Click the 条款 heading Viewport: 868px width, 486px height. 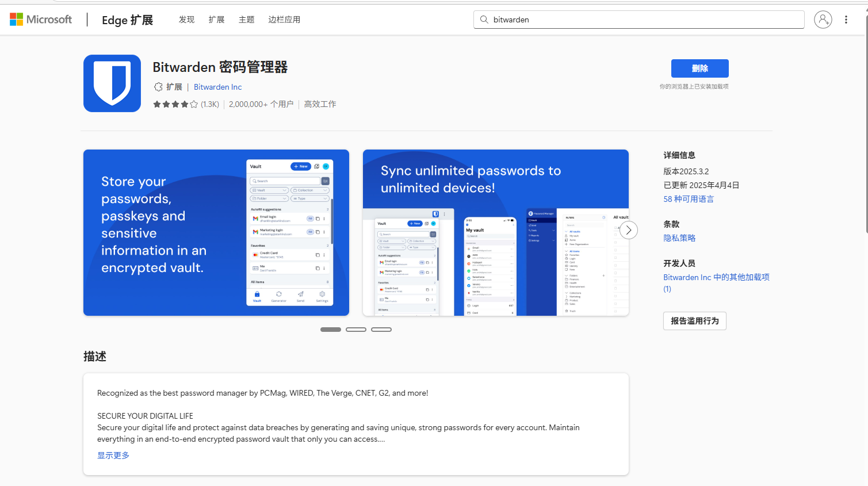click(671, 224)
